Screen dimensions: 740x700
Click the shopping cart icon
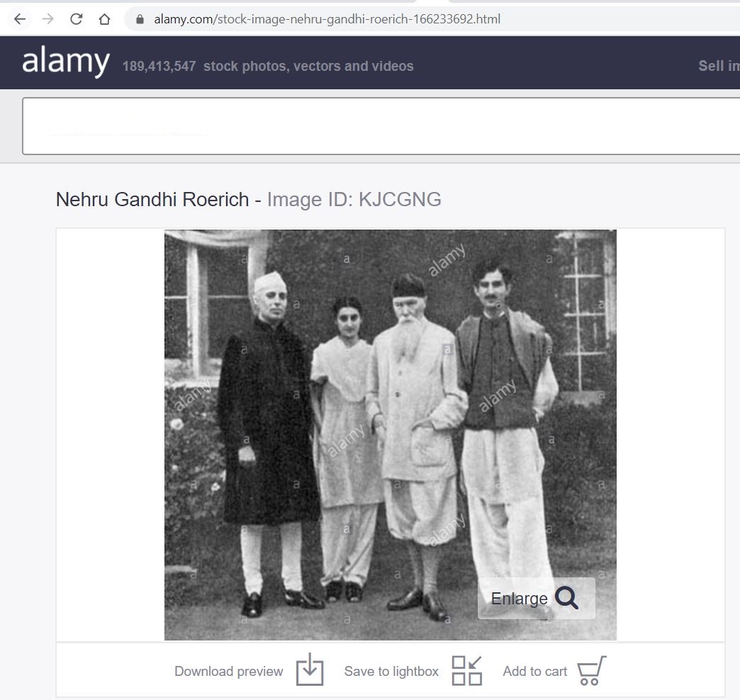591,670
